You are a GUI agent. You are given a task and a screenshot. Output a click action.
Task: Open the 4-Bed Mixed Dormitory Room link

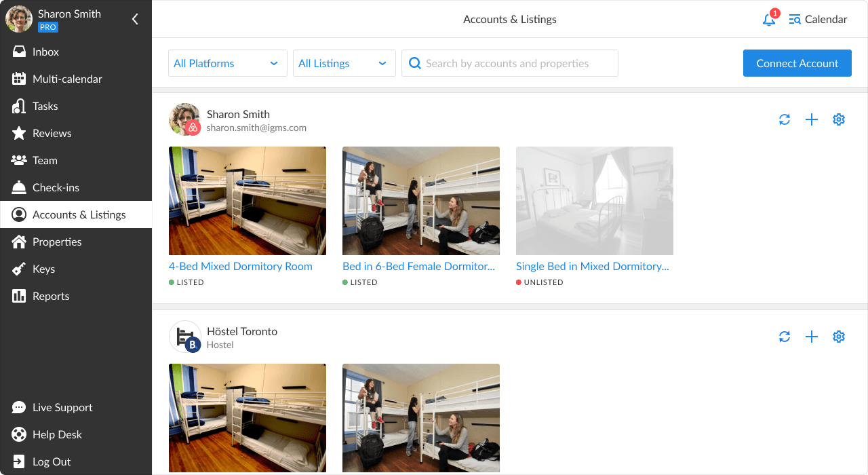(241, 267)
